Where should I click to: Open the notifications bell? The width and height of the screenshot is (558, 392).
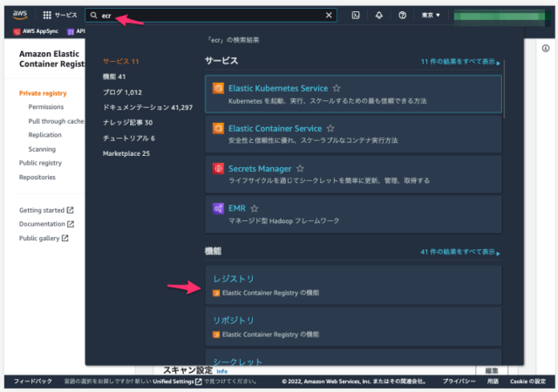[x=379, y=15]
